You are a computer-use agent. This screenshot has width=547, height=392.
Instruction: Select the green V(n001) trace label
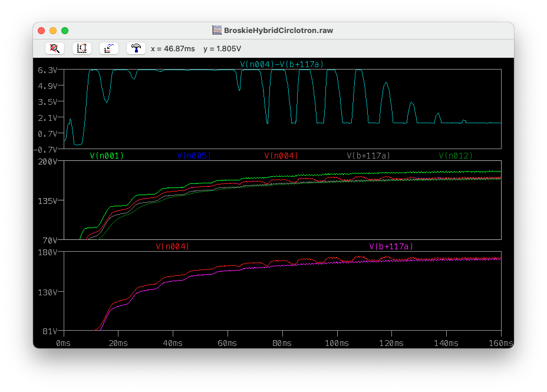[107, 156]
